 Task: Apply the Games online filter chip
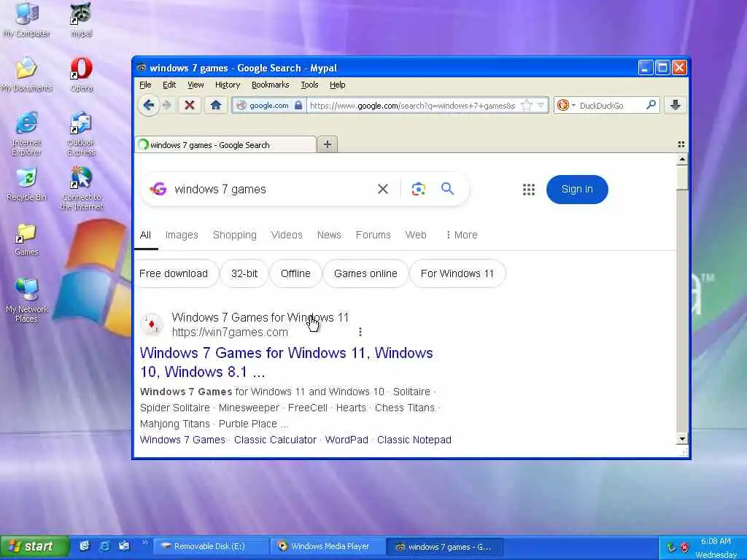(x=365, y=273)
